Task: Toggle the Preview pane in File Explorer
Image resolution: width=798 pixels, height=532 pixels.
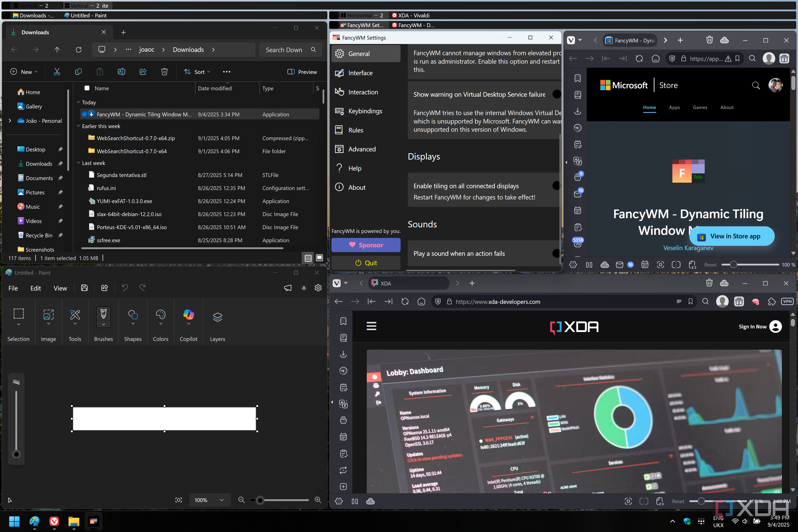Action: [302, 72]
